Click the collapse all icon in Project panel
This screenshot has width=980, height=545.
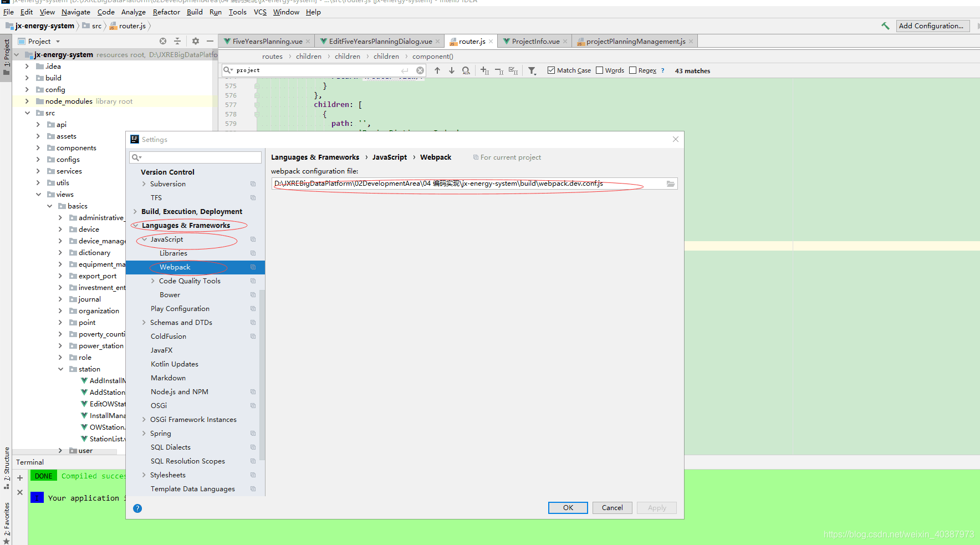(x=177, y=41)
